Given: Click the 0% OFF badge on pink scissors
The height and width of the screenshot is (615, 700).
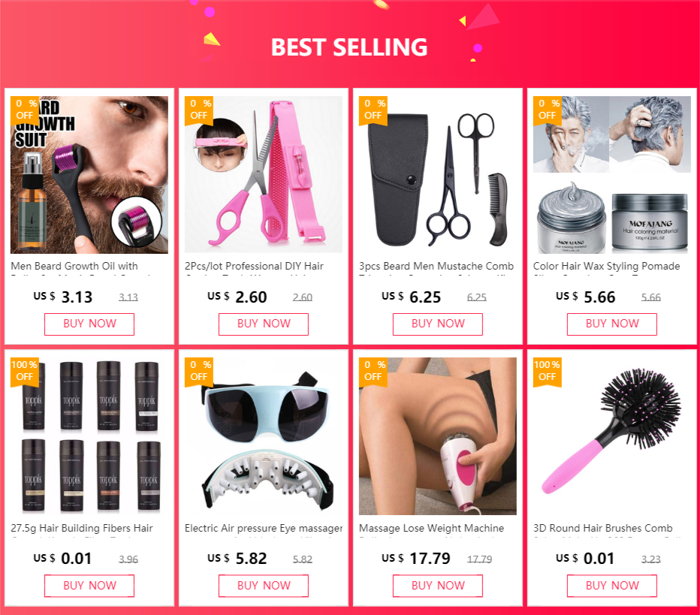Looking at the screenshot, I should pyautogui.click(x=199, y=110).
